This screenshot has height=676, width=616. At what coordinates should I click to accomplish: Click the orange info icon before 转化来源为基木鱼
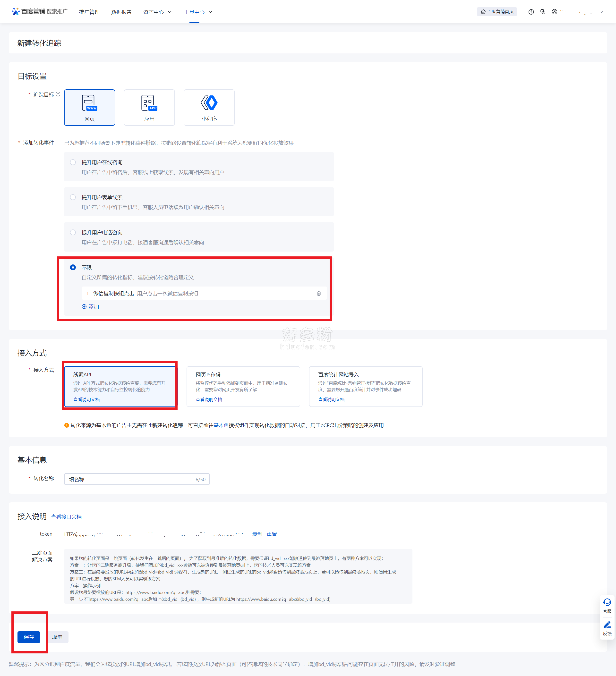coord(66,425)
